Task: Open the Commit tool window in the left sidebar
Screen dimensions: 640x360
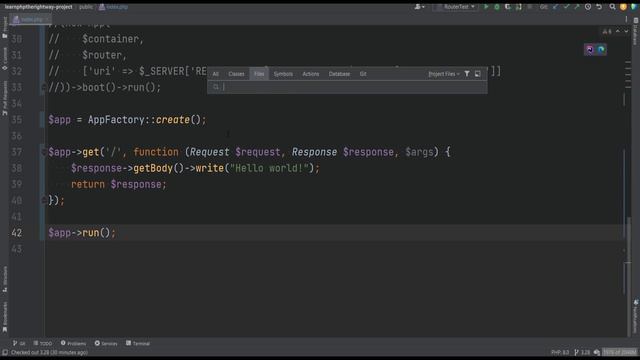Action: click(x=5, y=58)
